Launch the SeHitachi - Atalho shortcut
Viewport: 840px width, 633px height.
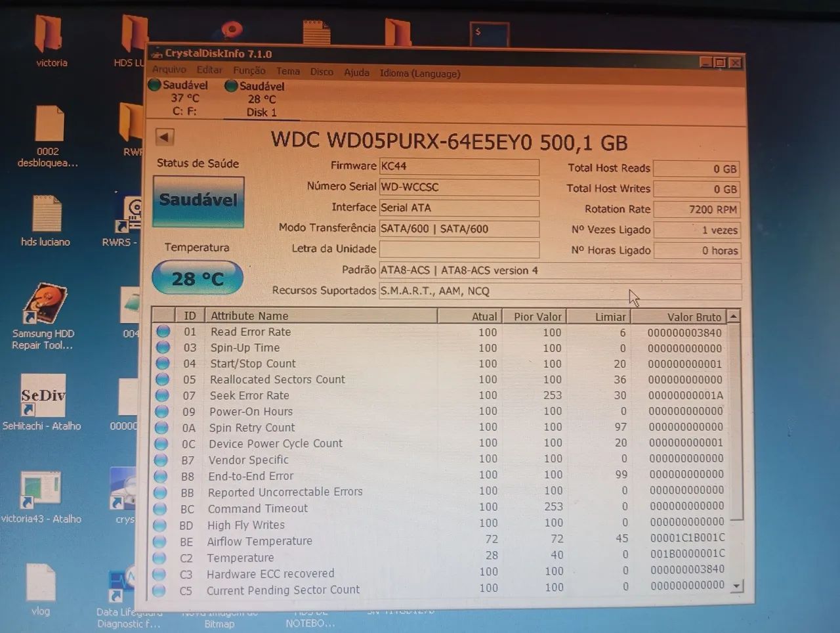(43, 395)
